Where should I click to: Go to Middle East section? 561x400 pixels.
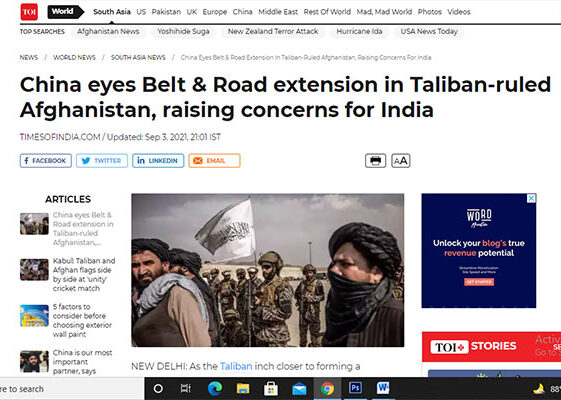[x=278, y=12]
